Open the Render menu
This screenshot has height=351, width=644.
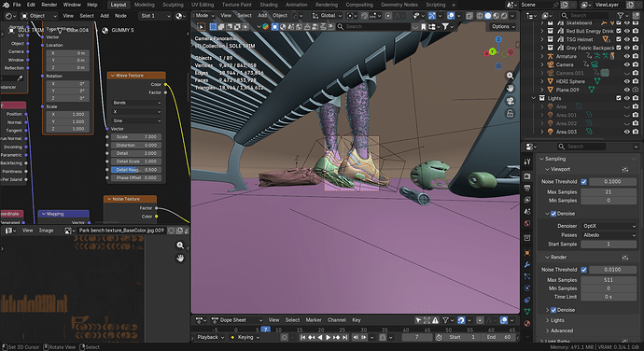[x=49, y=5]
